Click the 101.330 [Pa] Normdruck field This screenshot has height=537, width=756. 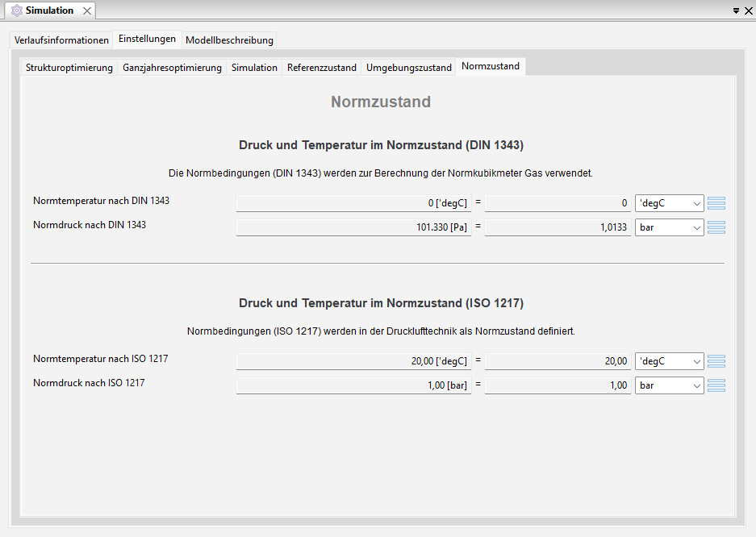(353, 227)
